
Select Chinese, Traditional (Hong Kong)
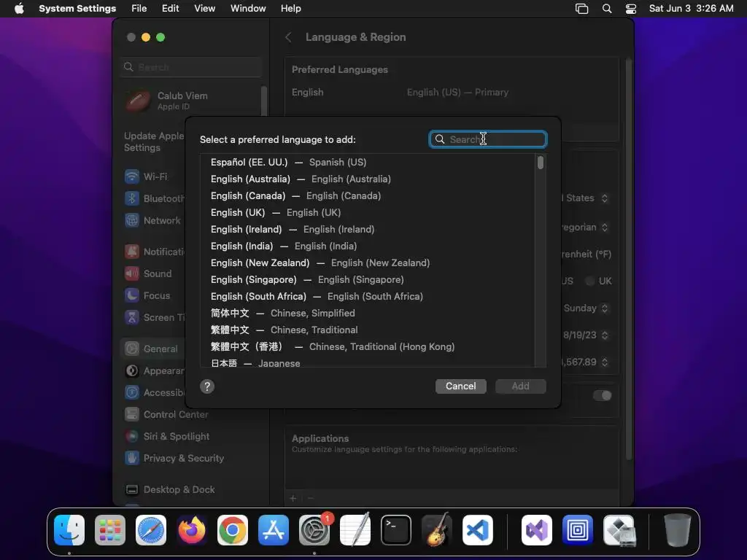coord(368,346)
